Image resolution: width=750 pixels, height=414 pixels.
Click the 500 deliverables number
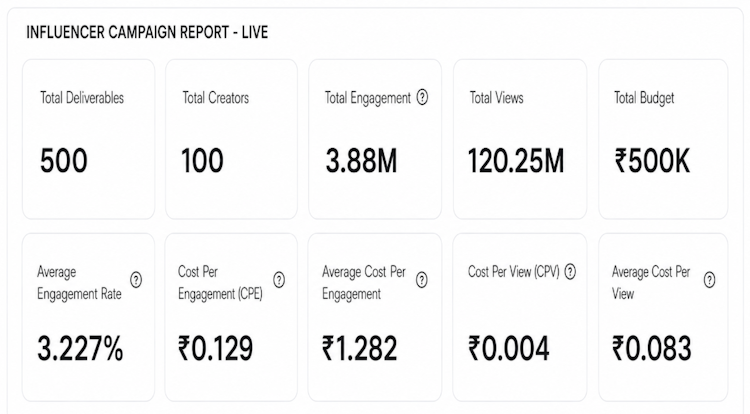click(64, 161)
